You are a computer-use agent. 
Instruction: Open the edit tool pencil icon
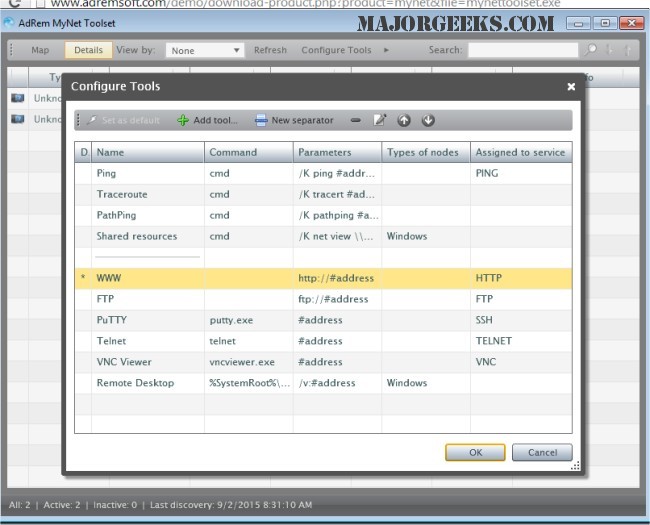click(379, 120)
